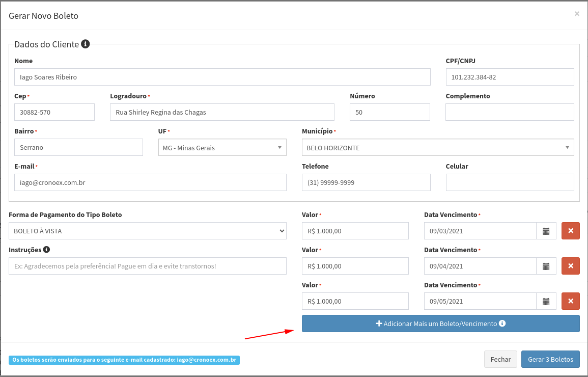Viewport: 588px width, 377px height.
Task: Click the empty Celular field
Action: (x=510, y=182)
